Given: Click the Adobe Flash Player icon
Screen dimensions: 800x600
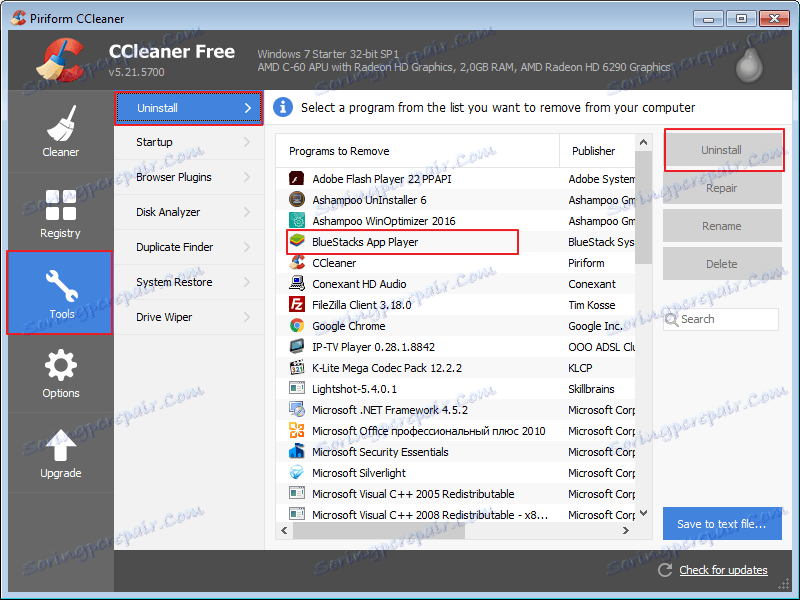Looking at the screenshot, I should coord(296,179).
